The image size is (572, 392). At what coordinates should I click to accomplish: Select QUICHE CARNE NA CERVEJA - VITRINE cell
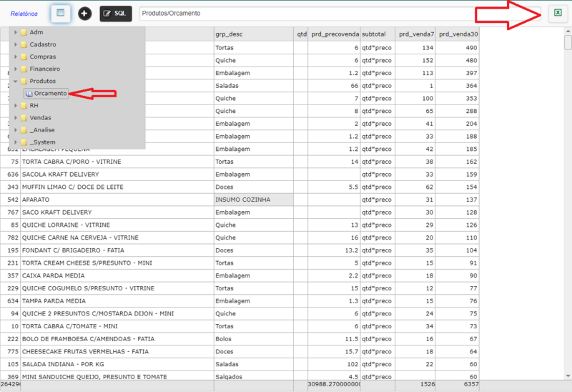(117, 237)
